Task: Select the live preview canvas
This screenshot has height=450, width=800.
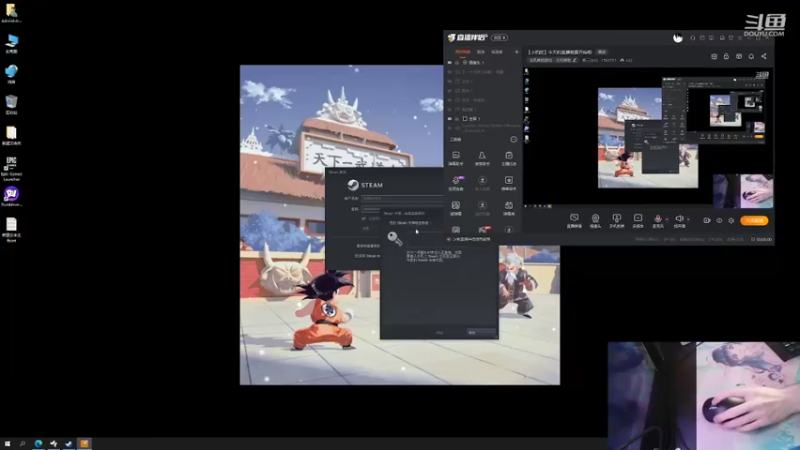Action: [648, 138]
